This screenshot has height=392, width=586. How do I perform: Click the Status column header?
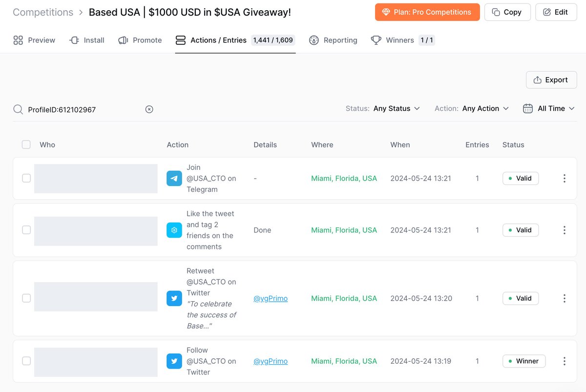513,144
